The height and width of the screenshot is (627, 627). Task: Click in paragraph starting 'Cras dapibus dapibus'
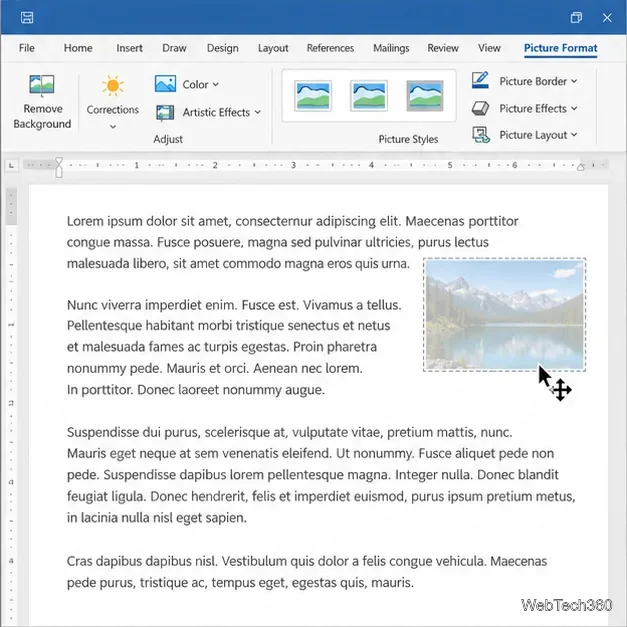point(307,572)
